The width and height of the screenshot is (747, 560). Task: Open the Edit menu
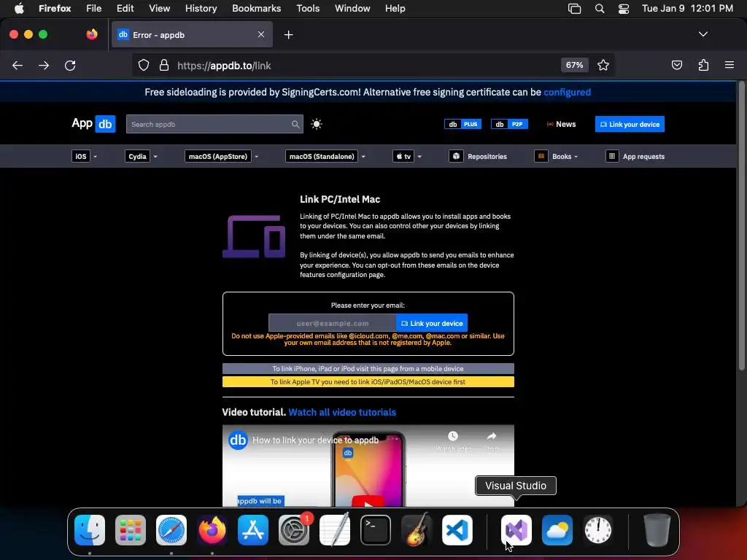pos(125,8)
